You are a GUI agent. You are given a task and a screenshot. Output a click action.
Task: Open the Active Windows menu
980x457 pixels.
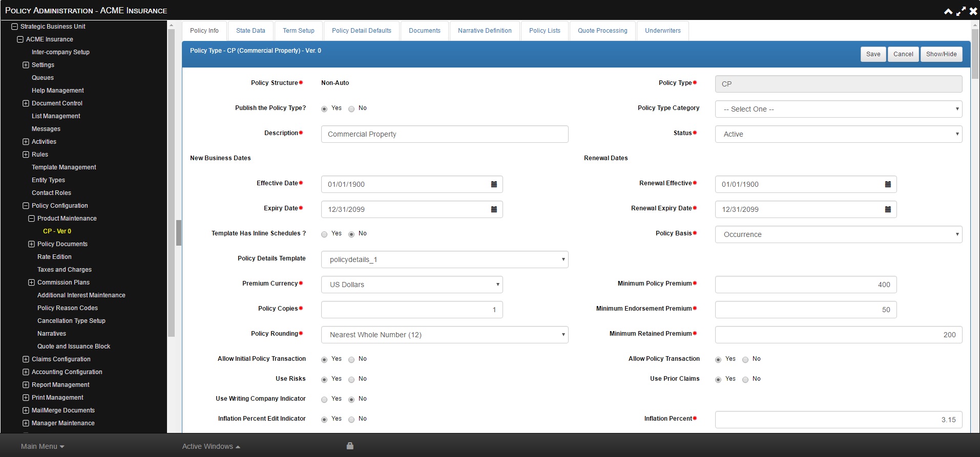(211, 446)
